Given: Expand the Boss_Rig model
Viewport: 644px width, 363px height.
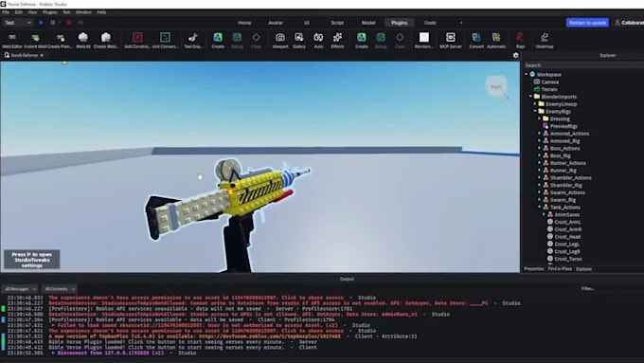Looking at the screenshot, I should click(540, 155).
